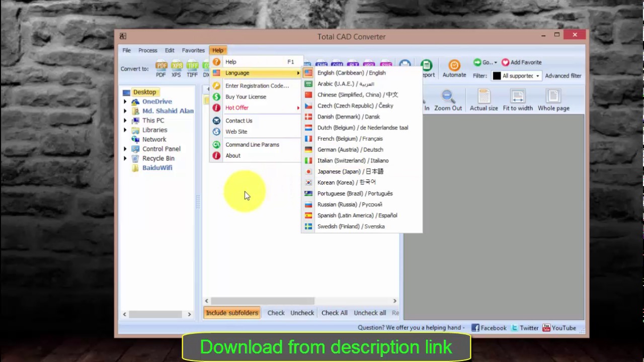
Task: Select French (Belgium) language
Action: click(x=361, y=139)
